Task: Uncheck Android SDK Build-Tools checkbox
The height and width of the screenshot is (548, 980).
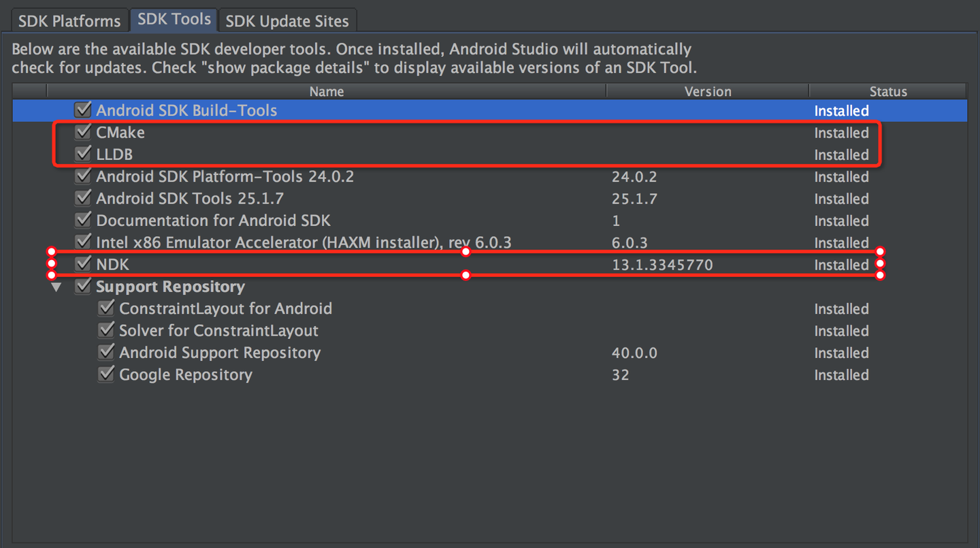Action: coord(83,110)
